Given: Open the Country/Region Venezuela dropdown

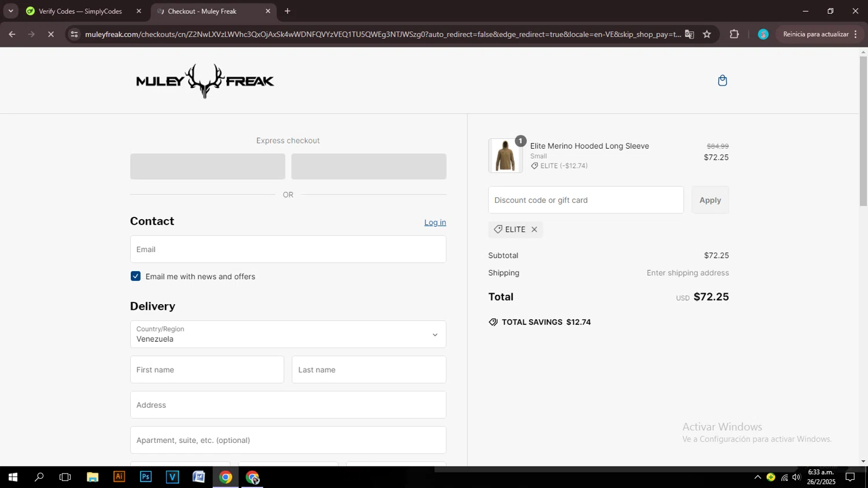Looking at the screenshot, I should [x=288, y=334].
